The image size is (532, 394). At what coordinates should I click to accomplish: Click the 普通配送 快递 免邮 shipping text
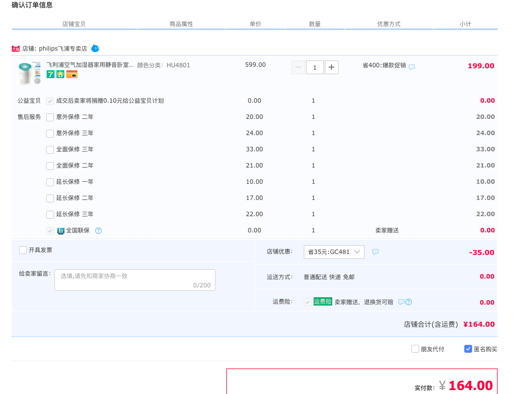click(329, 277)
